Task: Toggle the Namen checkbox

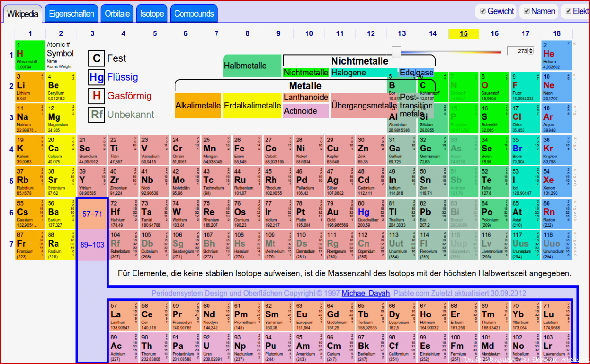Action: click(527, 11)
